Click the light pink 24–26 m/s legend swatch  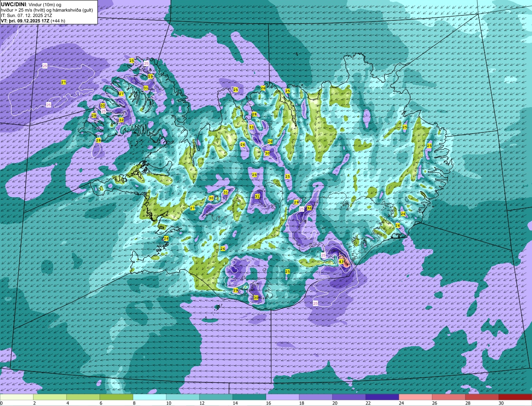(416, 397)
